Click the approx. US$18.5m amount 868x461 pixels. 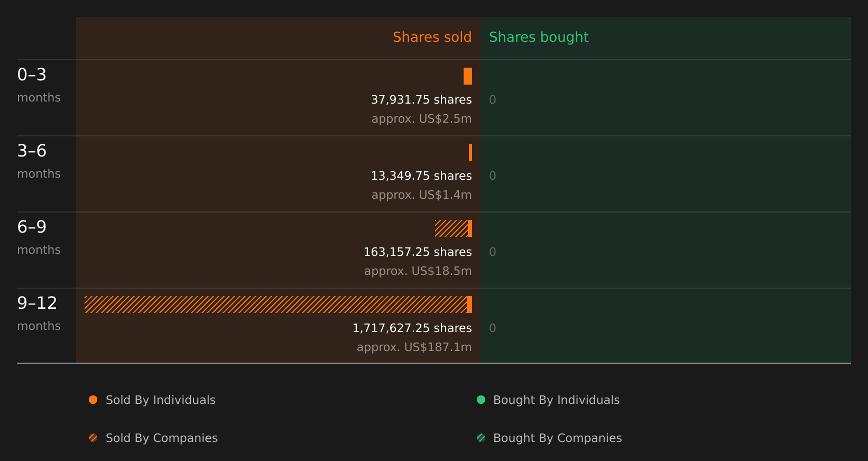[x=418, y=271]
